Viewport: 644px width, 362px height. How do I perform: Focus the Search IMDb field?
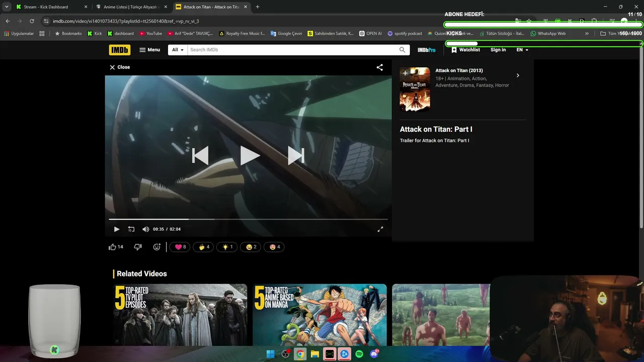point(292,50)
